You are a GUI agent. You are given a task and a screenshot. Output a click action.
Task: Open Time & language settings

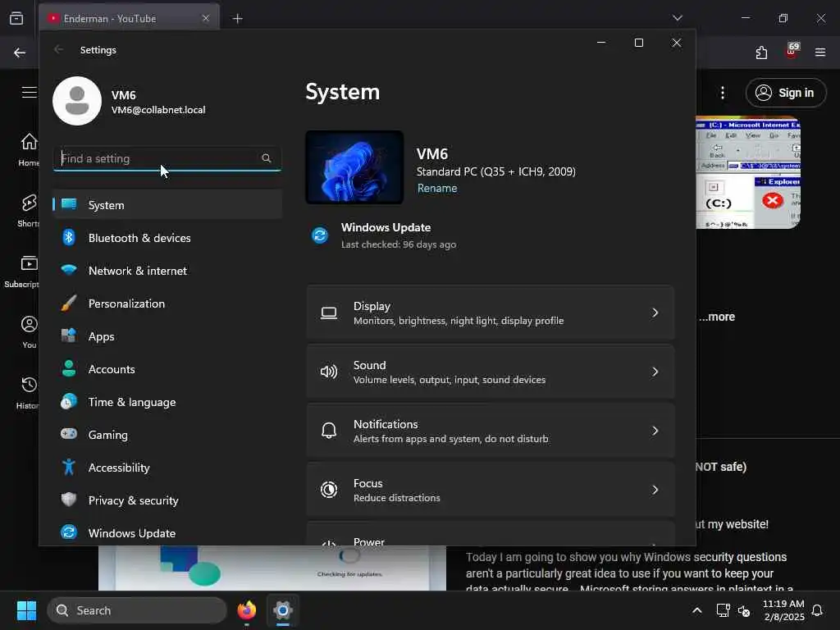coord(167,402)
